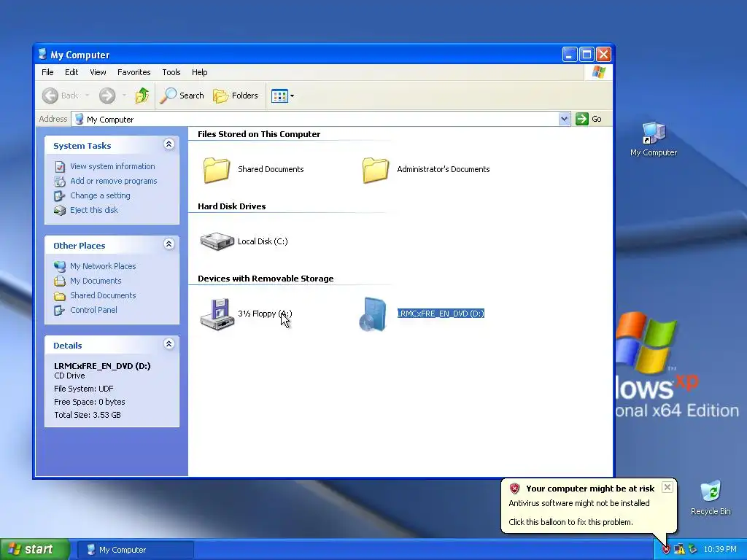Select the 3½ Floppy (A:) drive icon
Viewport: 747px width, 560px height.
click(x=217, y=314)
